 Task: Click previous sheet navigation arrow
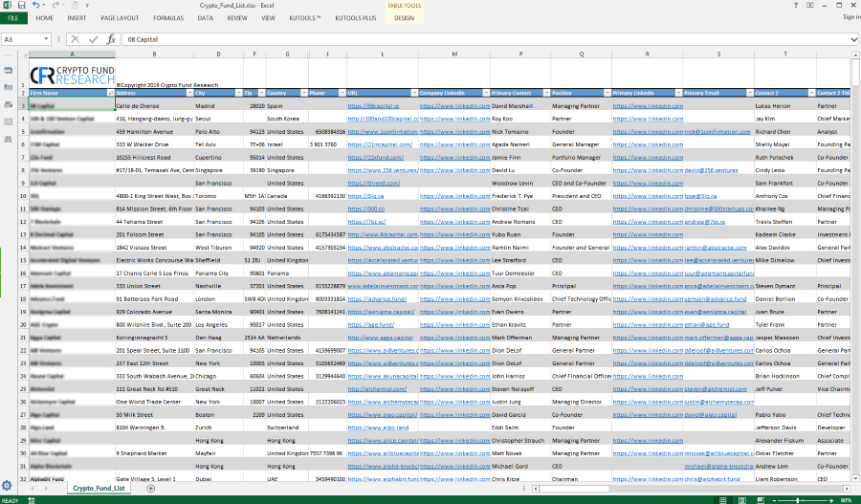[33, 488]
